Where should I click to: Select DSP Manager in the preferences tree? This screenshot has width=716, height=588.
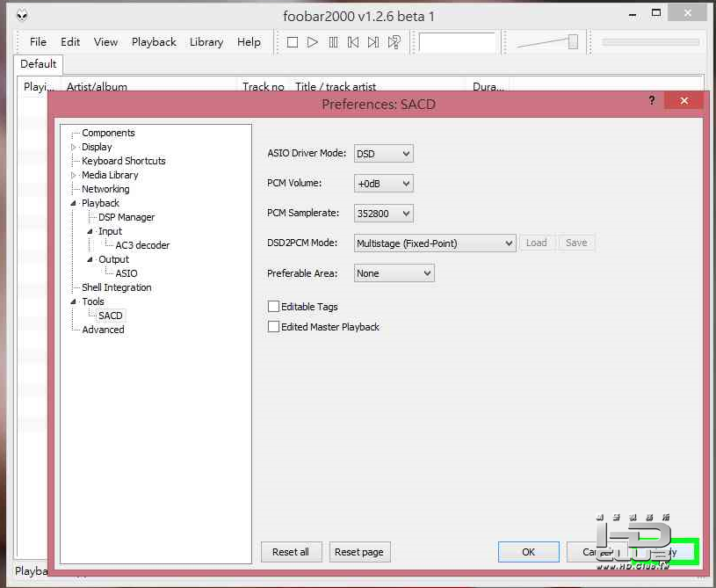tap(127, 217)
